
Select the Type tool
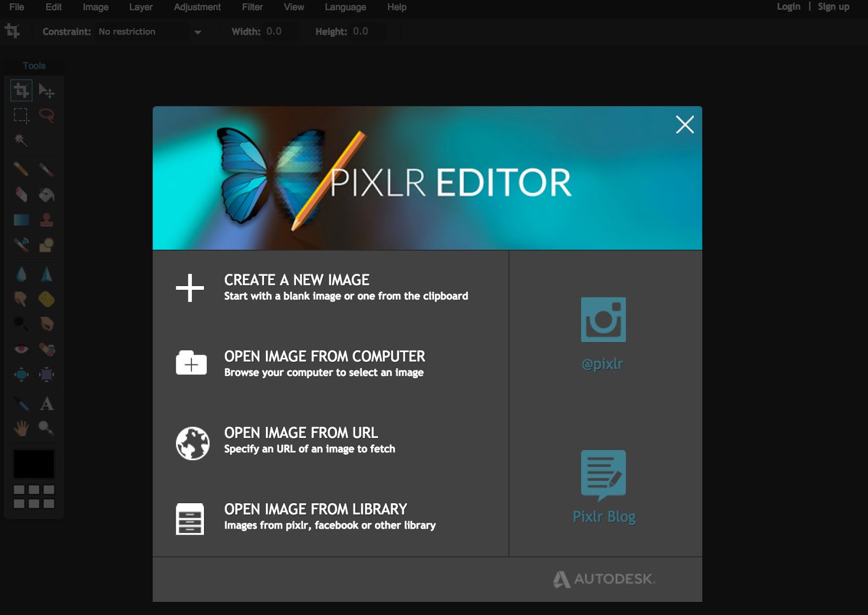tap(48, 403)
